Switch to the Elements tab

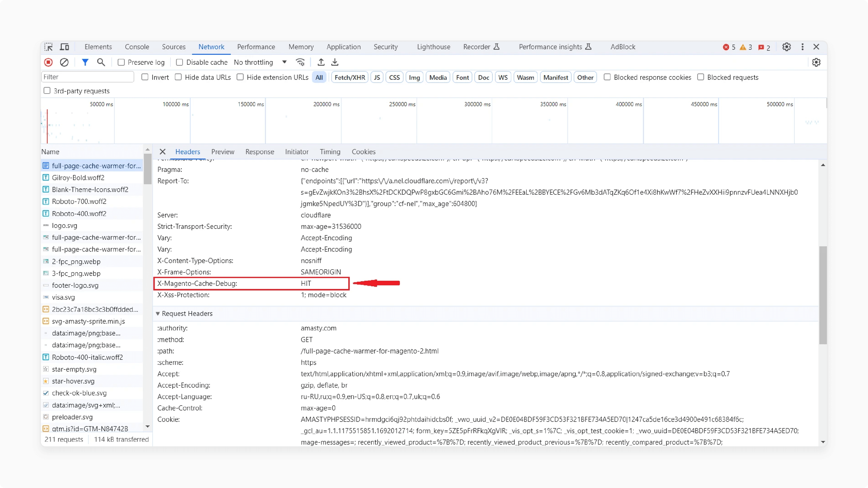pyautogui.click(x=98, y=47)
